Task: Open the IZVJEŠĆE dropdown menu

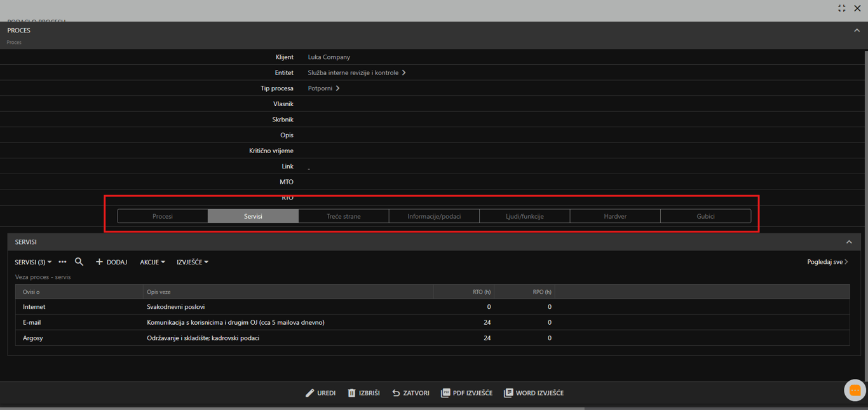Action: 193,262
